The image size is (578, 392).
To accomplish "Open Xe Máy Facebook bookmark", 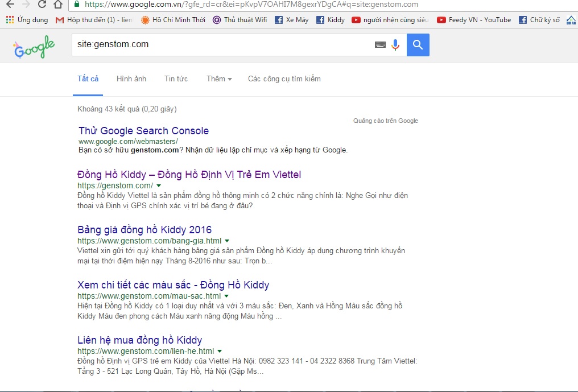I will (x=292, y=20).
